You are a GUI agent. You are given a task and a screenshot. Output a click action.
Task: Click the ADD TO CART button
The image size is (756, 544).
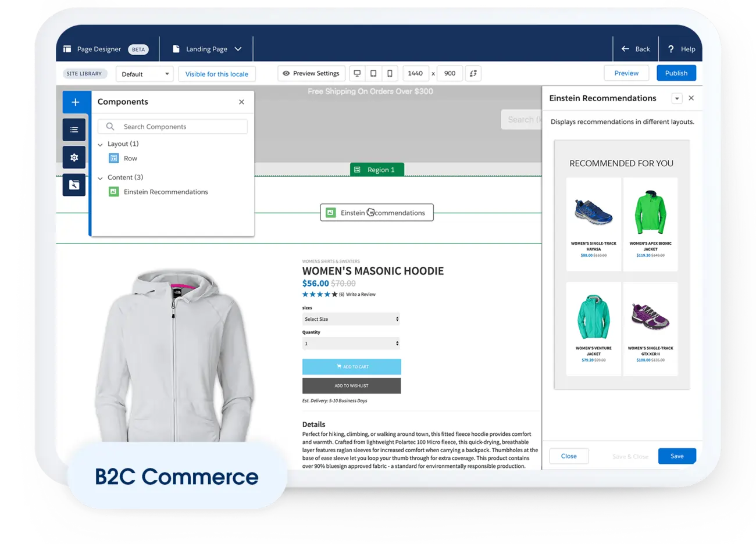point(351,367)
